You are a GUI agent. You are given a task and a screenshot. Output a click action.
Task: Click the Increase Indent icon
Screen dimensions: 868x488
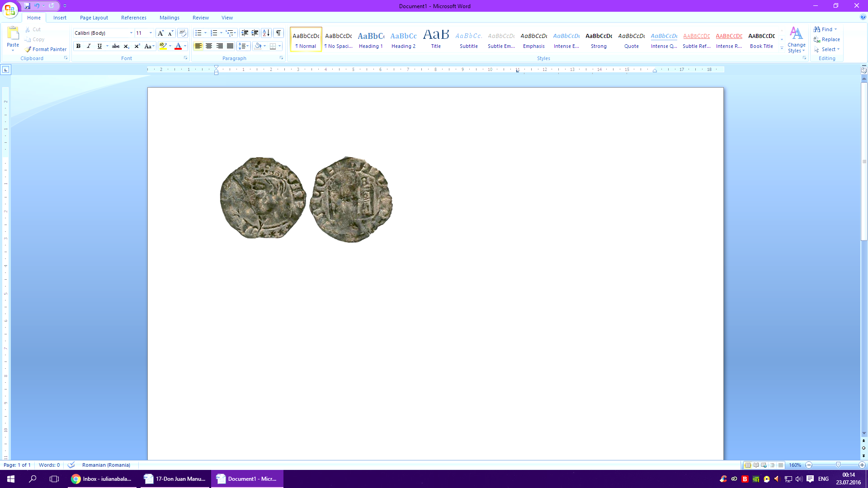[x=255, y=33]
